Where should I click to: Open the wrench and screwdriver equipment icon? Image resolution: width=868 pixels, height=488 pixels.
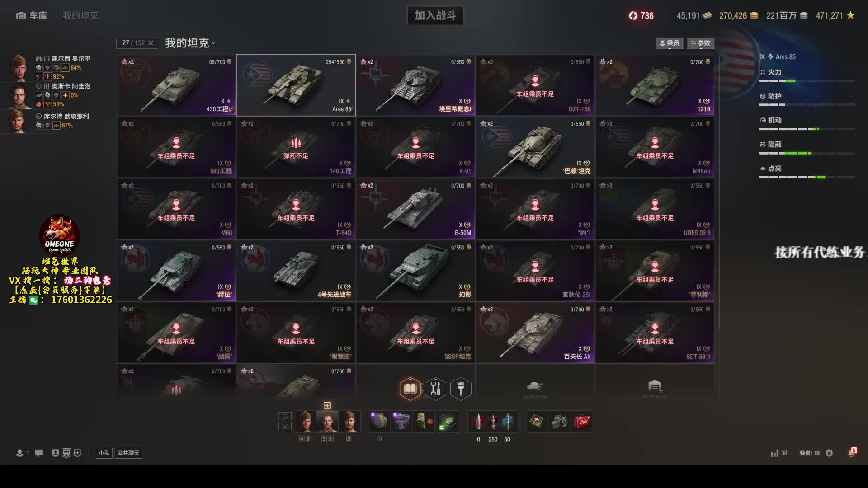coord(435,389)
